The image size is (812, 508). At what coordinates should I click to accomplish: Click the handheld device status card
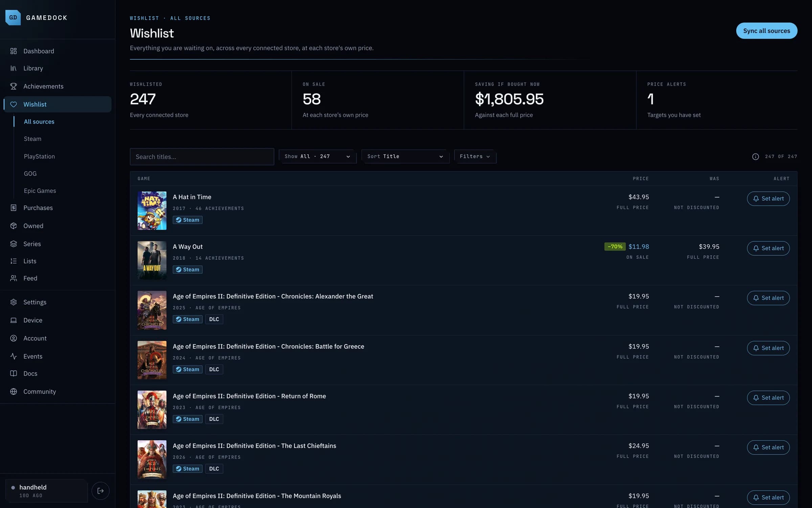(46, 491)
